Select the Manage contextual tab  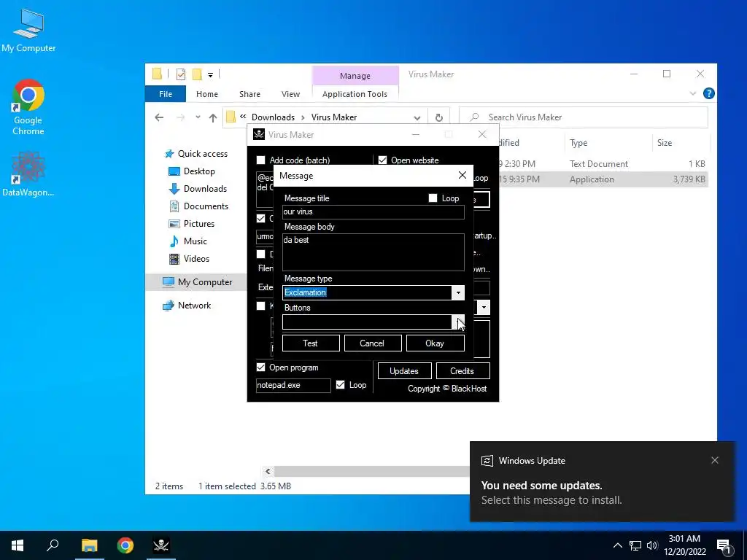click(355, 76)
